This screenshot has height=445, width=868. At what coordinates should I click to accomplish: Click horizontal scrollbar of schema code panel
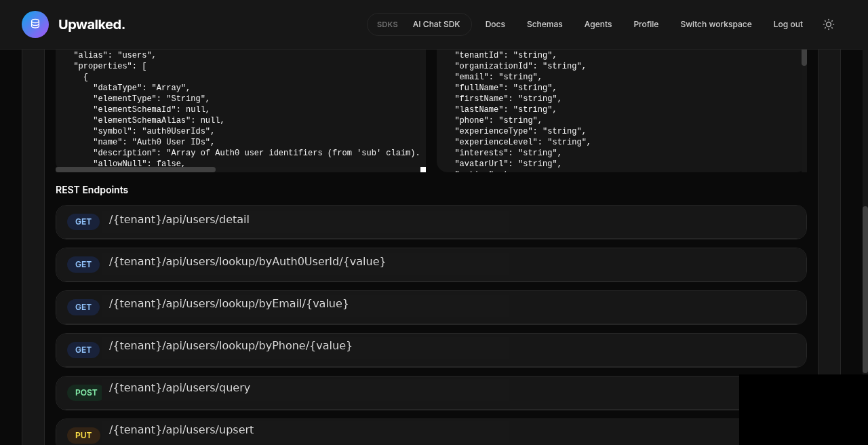tap(136, 170)
